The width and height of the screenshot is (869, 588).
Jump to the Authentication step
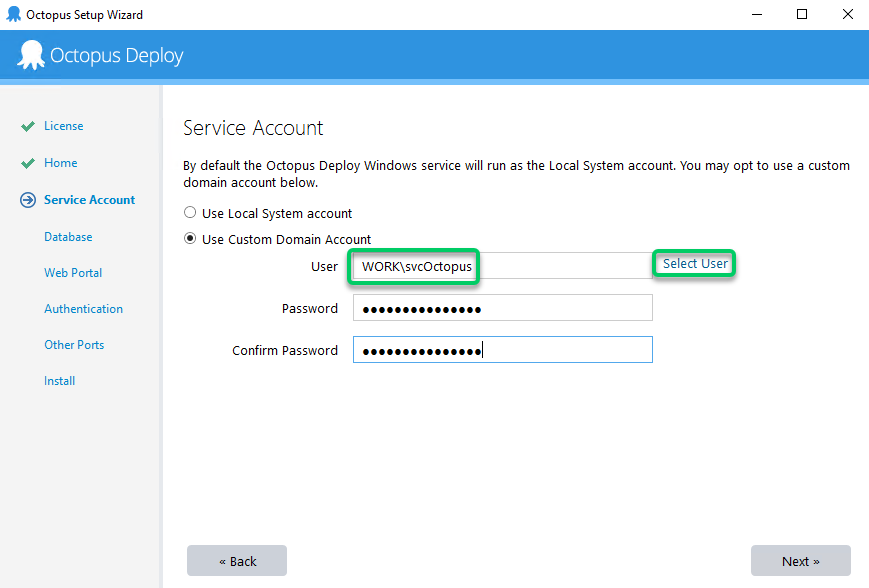tap(83, 309)
